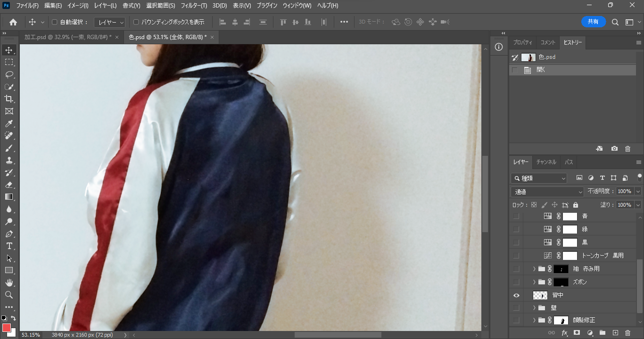Select the 開く history state
644x339 pixels.
(x=541, y=70)
